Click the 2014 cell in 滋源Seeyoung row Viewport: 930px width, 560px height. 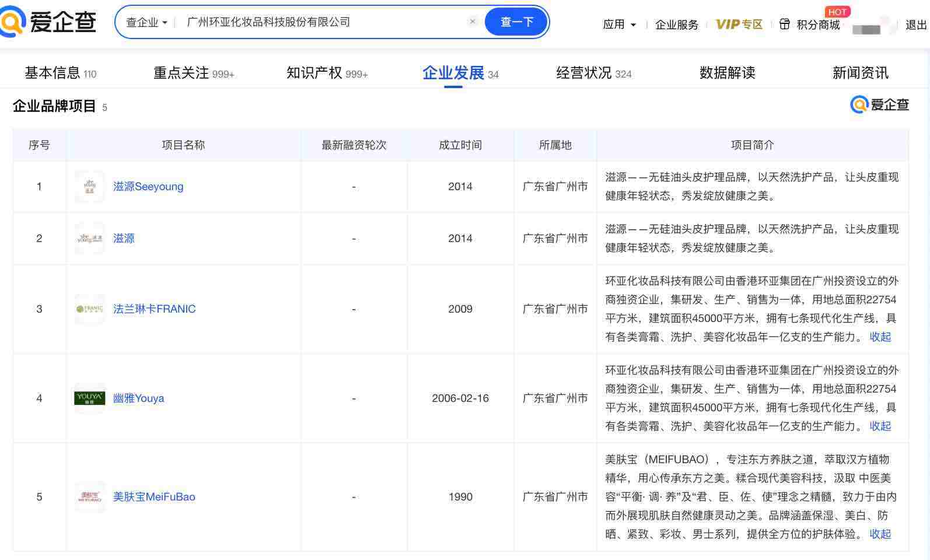coord(460,187)
